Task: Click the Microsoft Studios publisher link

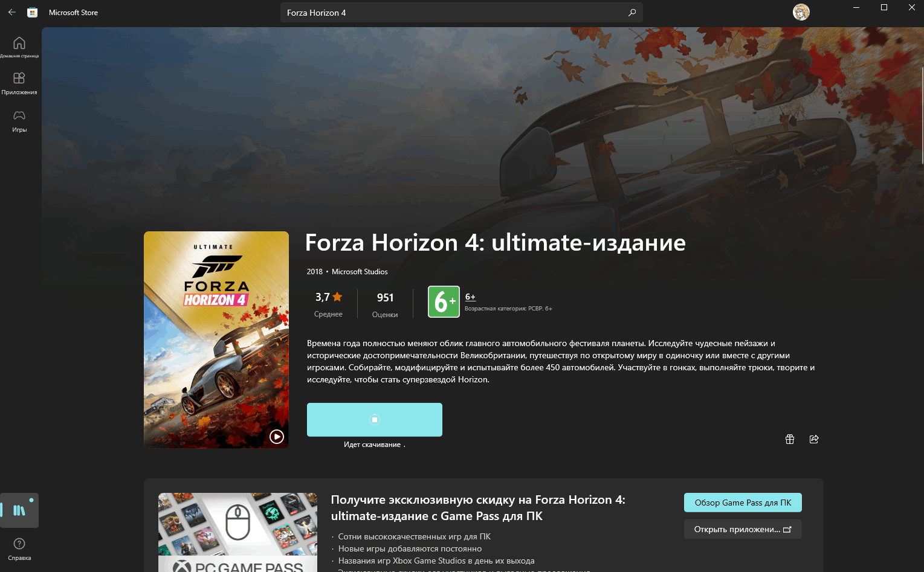Action: coord(360,272)
